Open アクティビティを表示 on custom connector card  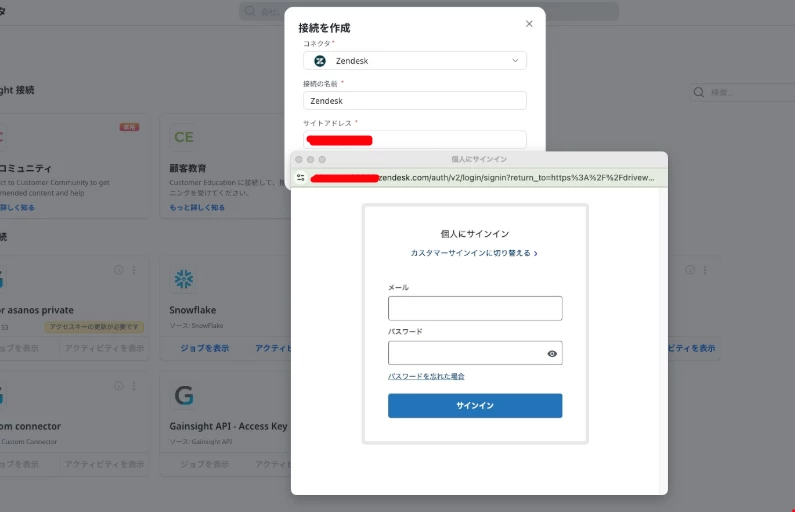[104, 464]
